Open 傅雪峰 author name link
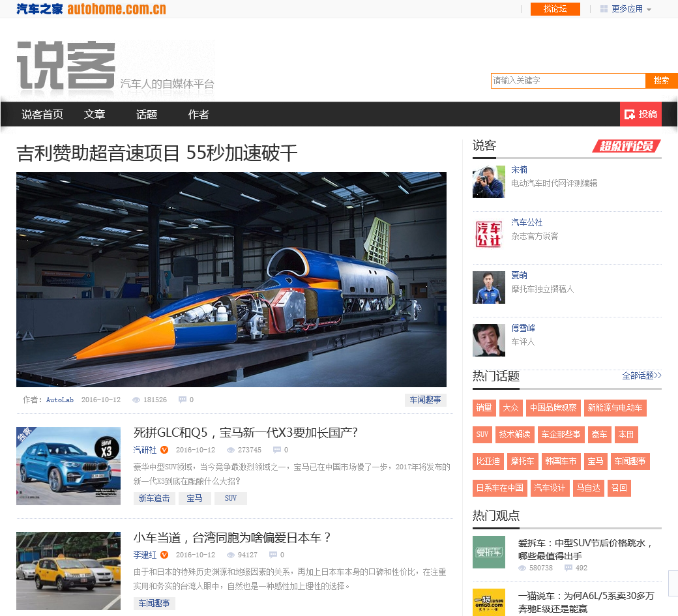The width and height of the screenshot is (678, 616). (x=523, y=328)
